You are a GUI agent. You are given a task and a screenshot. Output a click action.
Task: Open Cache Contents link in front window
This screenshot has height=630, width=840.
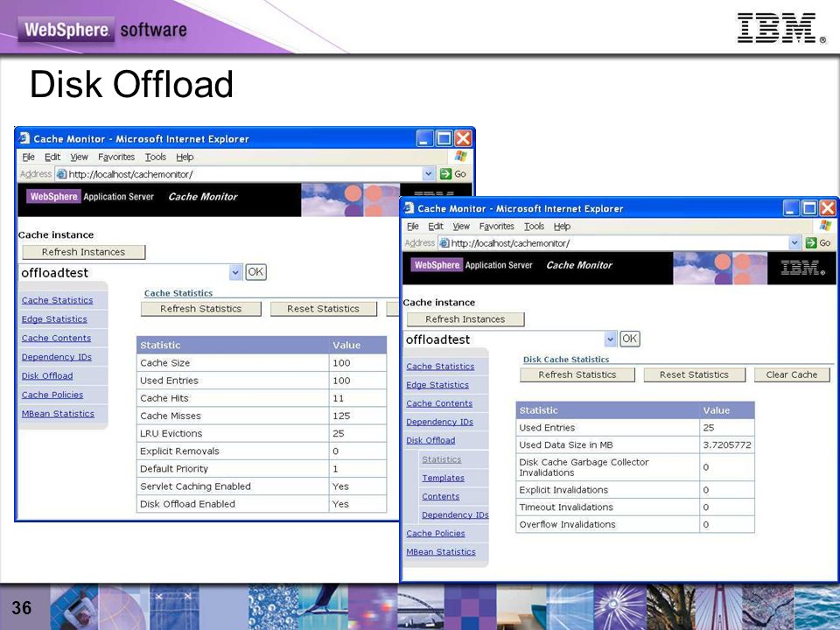pyautogui.click(x=439, y=403)
